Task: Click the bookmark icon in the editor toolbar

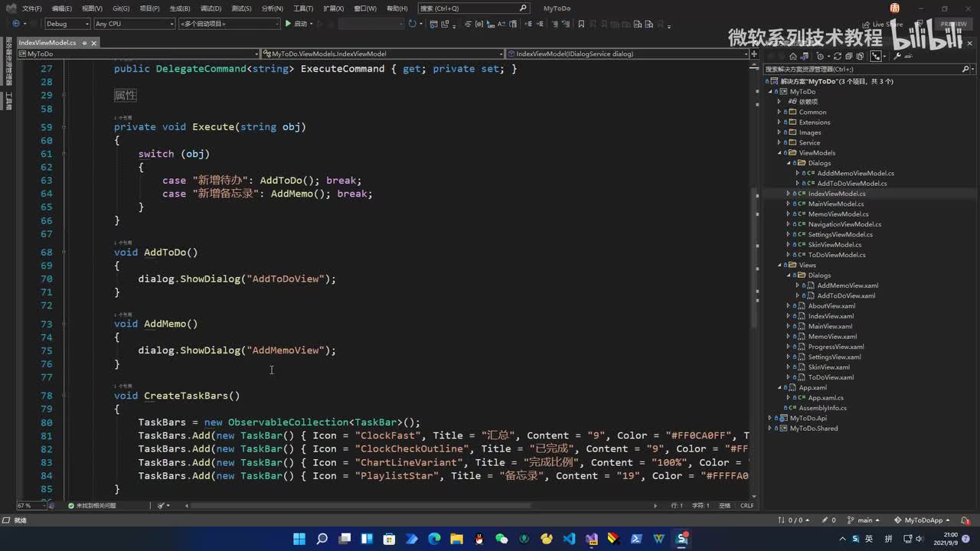Action: [581, 24]
